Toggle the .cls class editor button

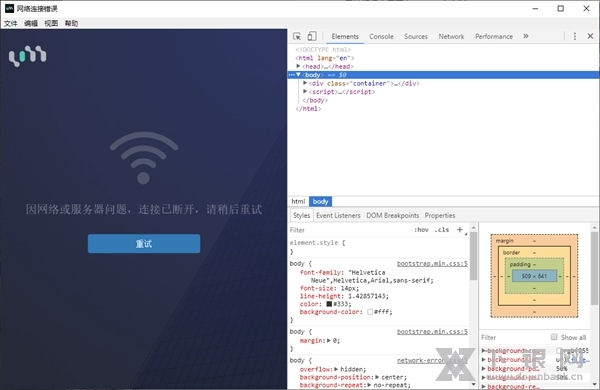[x=442, y=230]
